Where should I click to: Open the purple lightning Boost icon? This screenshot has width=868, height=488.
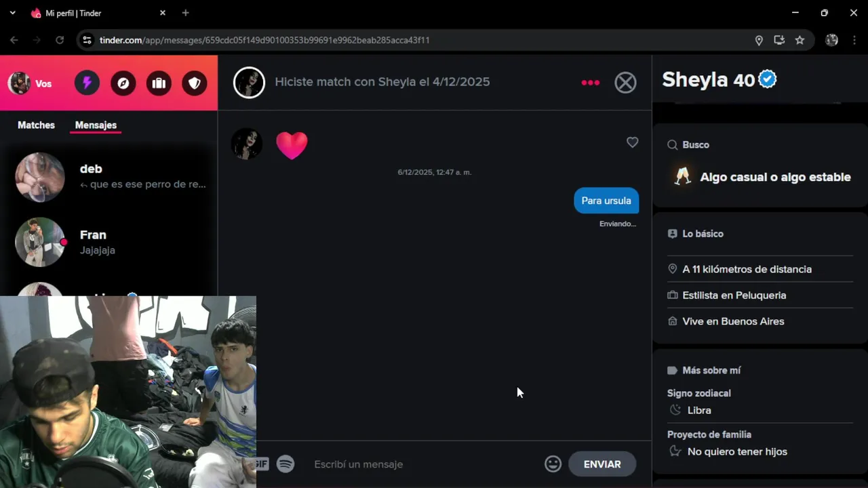point(87,83)
